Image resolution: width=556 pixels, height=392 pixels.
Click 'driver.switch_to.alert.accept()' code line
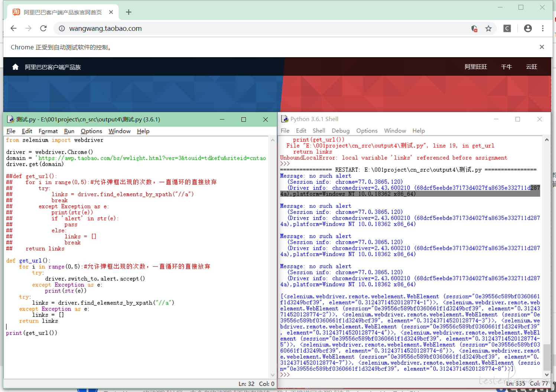click(95, 278)
